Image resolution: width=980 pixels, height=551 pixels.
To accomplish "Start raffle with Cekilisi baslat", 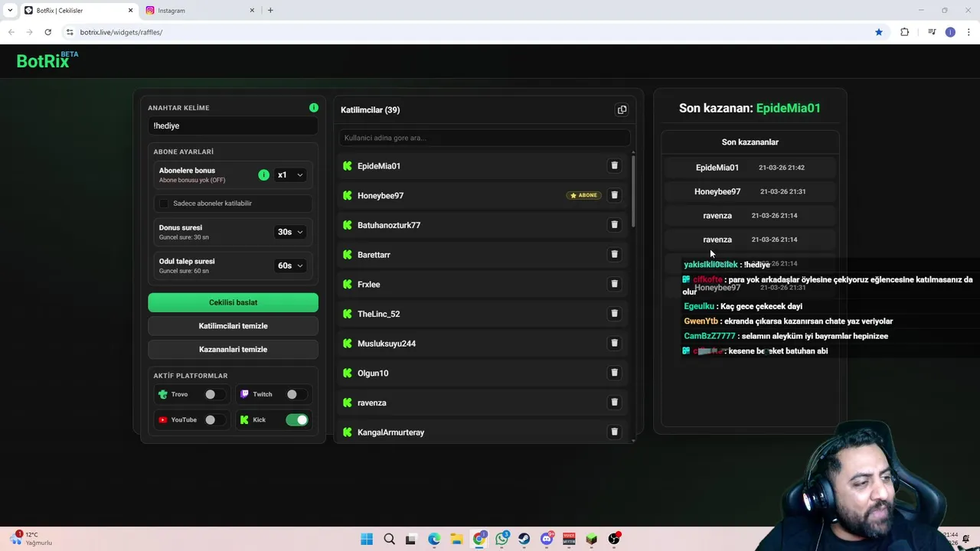I will point(233,302).
